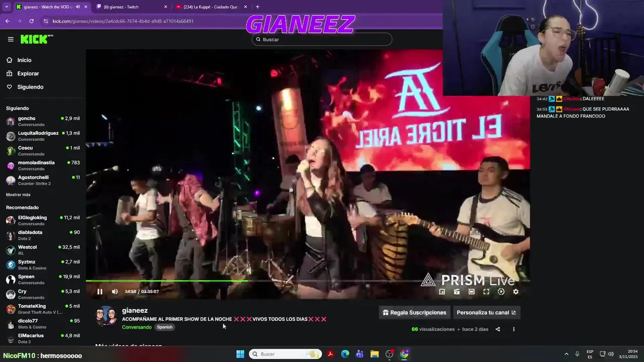The width and height of the screenshot is (644, 362).
Task: Open Westcol recommended channel
Action: point(43,250)
